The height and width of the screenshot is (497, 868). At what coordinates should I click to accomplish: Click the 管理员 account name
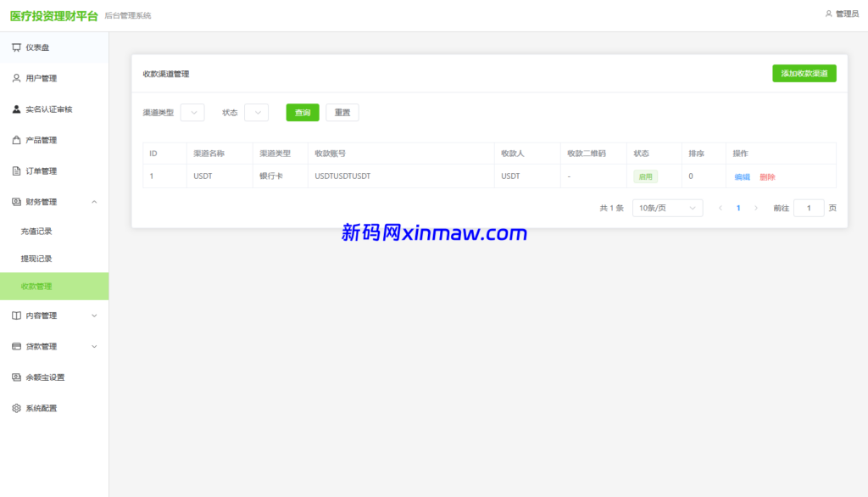pyautogui.click(x=847, y=14)
